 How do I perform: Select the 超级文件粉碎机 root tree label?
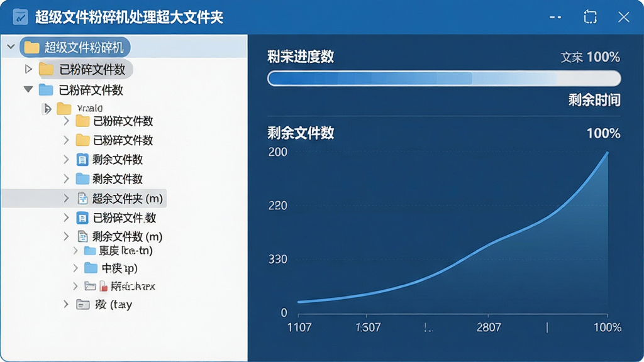click(x=84, y=47)
